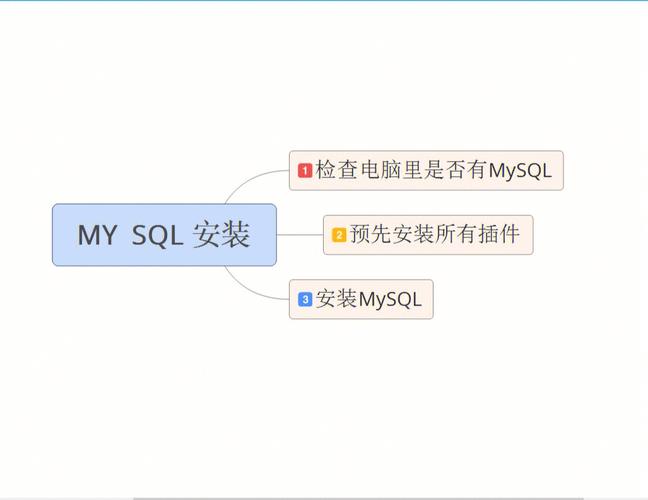Select the central topic MY SQL 安装
Screen dimensions: 648x500
coord(164,236)
